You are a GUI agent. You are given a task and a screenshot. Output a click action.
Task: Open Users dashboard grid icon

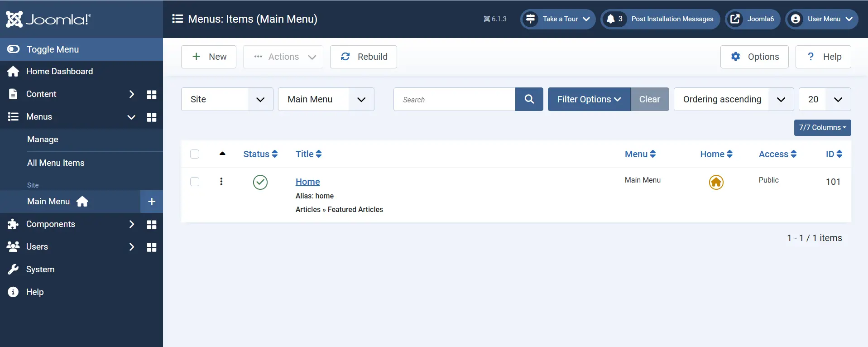152,247
